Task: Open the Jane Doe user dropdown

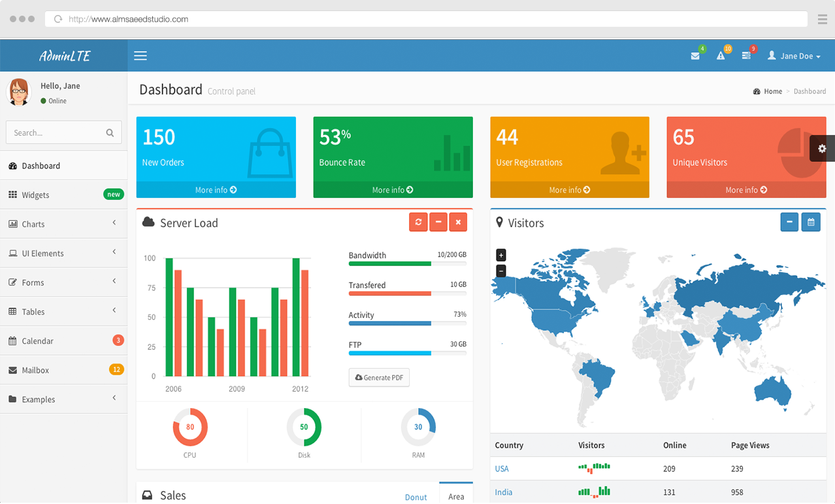Action: pos(794,56)
